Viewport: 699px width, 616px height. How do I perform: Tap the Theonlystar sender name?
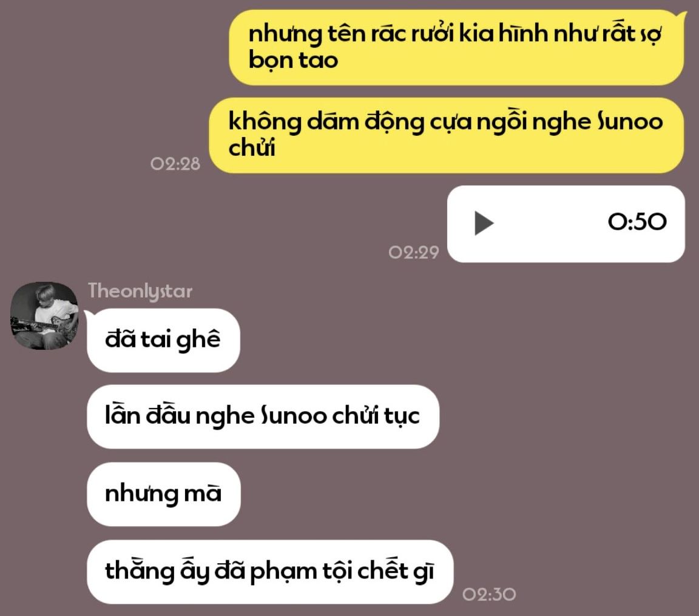(140, 291)
